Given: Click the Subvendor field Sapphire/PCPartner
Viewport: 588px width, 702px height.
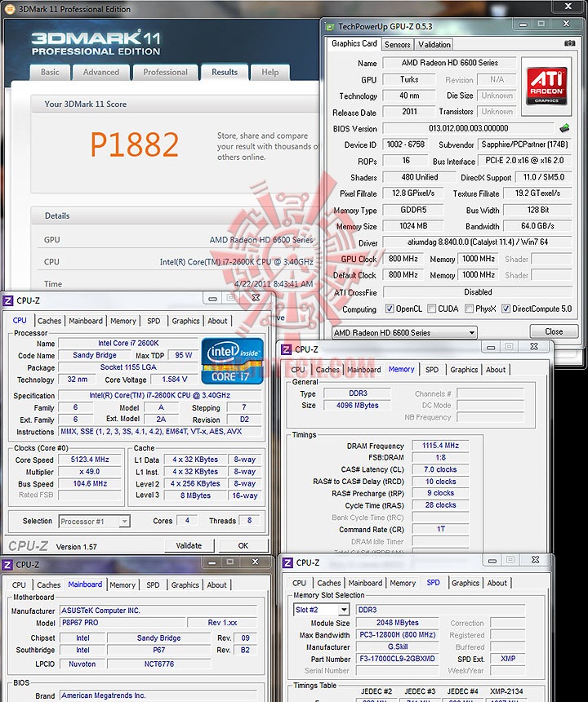Looking at the screenshot, I should click(x=524, y=144).
